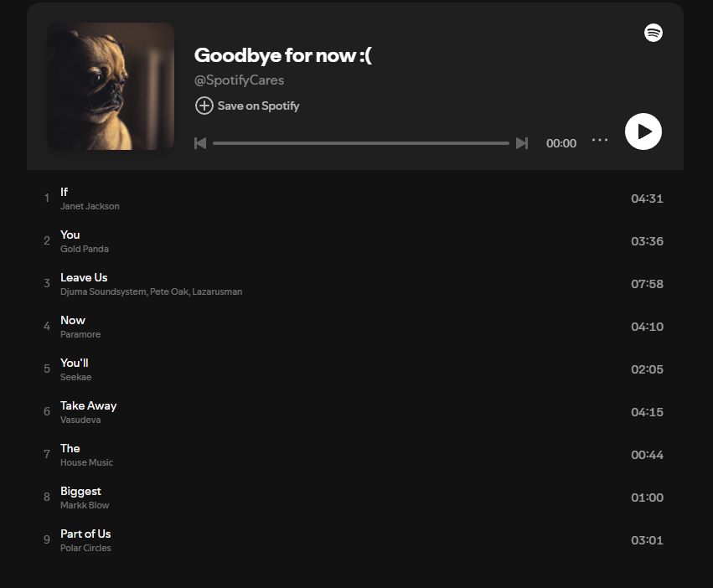The height and width of the screenshot is (588, 713).
Task: Skip to next track
Action: click(522, 143)
